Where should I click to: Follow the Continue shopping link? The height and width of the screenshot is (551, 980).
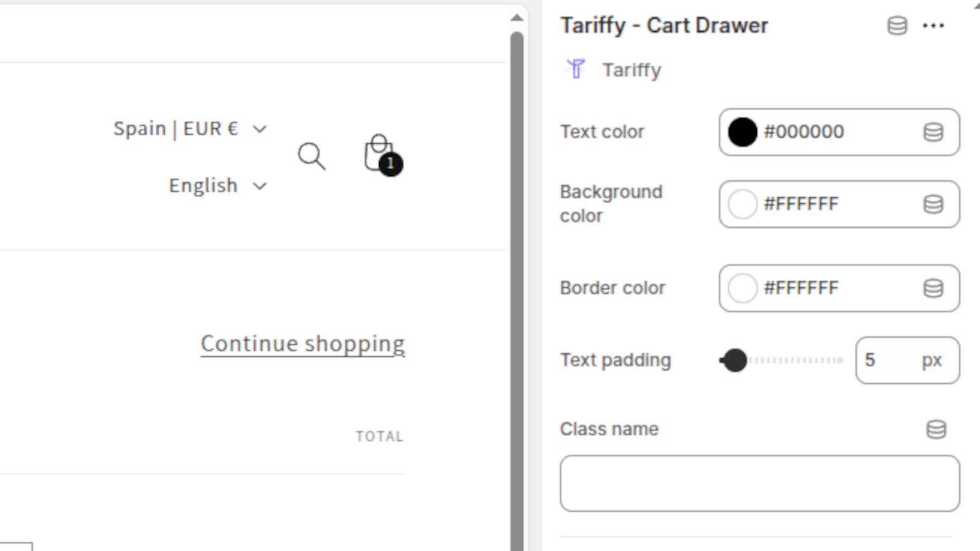[x=303, y=344]
